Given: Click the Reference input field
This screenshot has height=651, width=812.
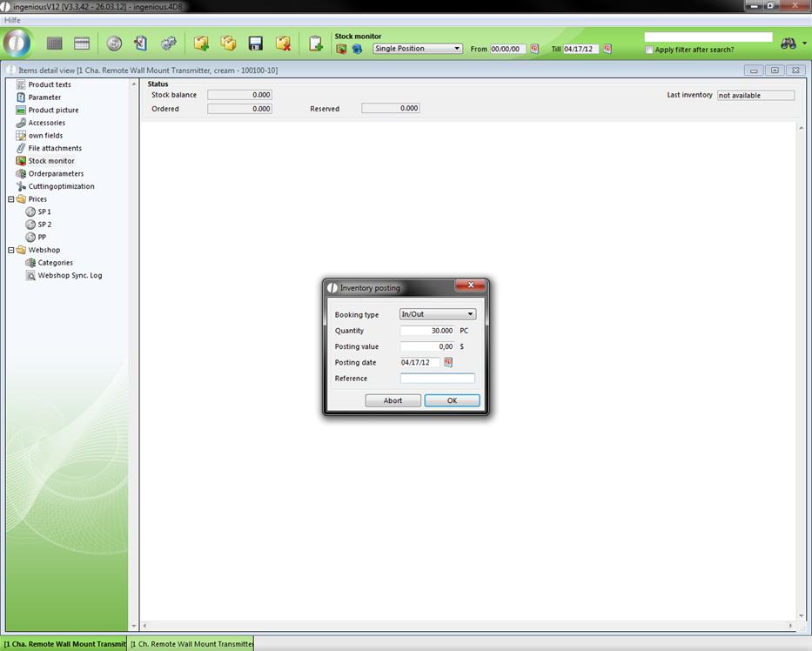Looking at the screenshot, I should pyautogui.click(x=438, y=379).
